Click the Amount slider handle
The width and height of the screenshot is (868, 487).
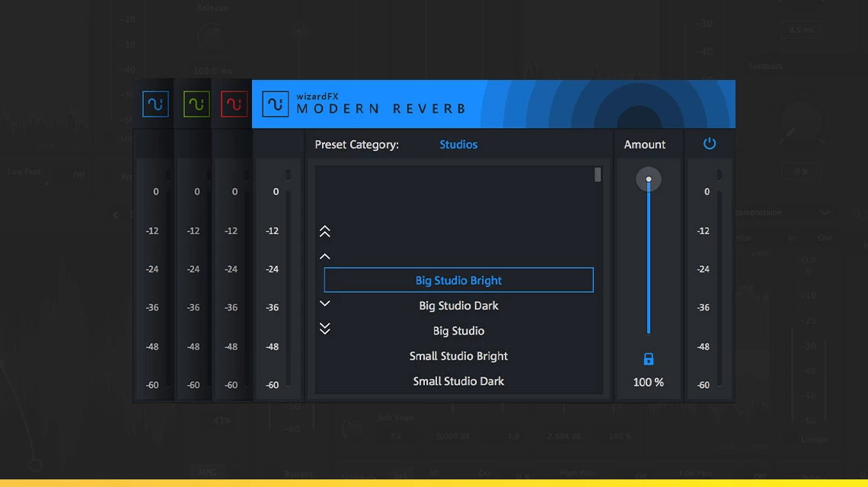coord(648,180)
